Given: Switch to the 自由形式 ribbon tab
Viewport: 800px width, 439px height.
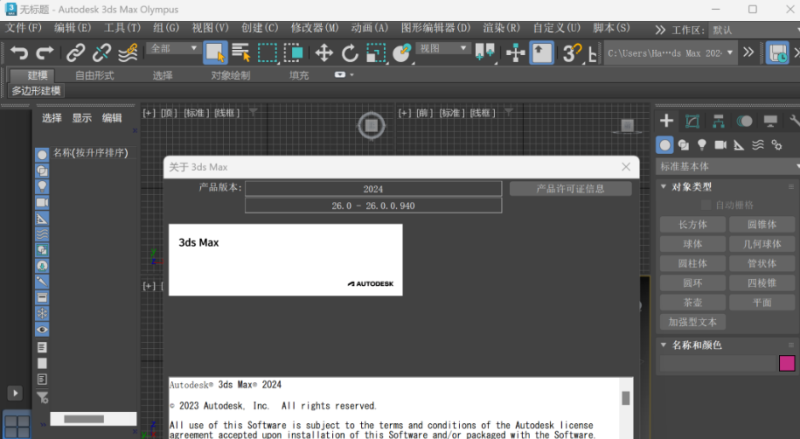Looking at the screenshot, I should (x=95, y=74).
